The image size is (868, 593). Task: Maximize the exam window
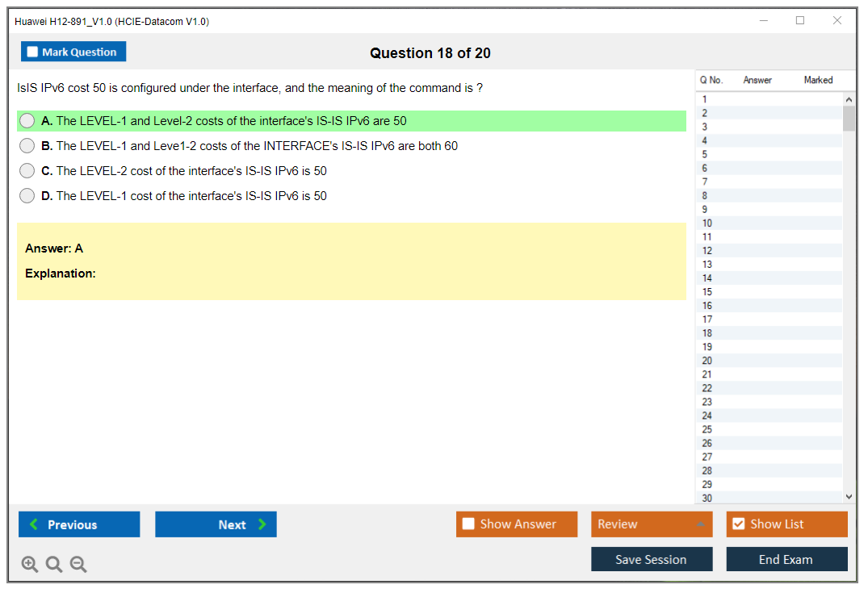(x=800, y=21)
